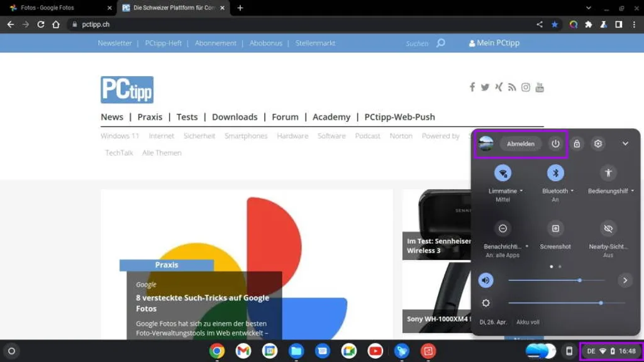Take a Screenshot from quick settings
Viewport: 644px width, 362px height.
pos(555,229)
